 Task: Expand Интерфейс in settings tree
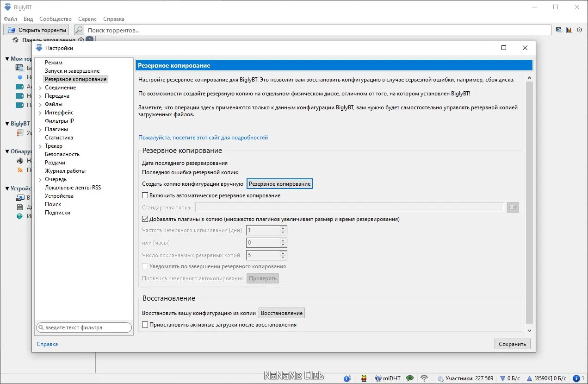point(40,113)
